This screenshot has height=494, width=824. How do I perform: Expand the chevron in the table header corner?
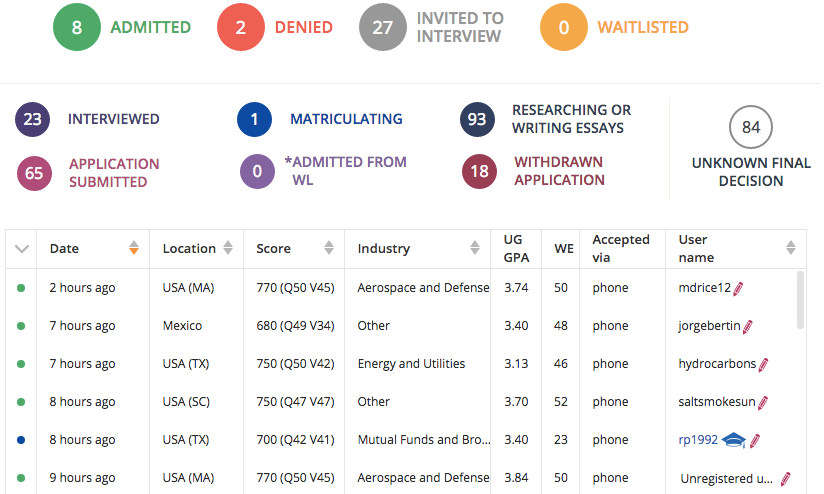pos(23,249)
